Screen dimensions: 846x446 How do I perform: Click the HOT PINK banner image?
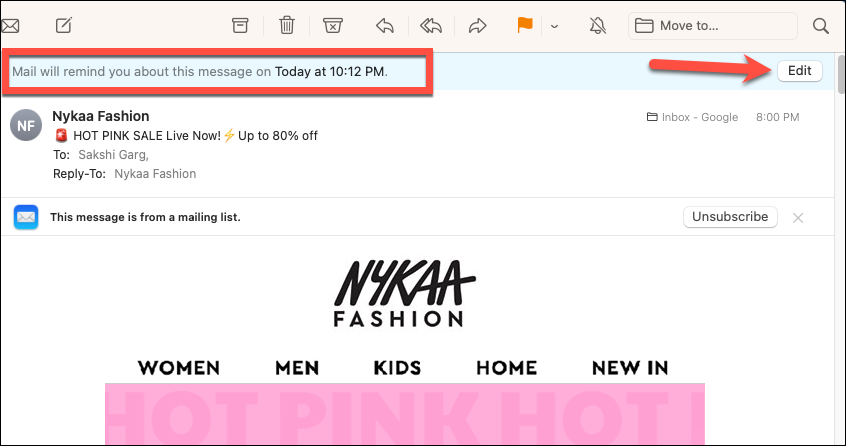coord(405,414)
